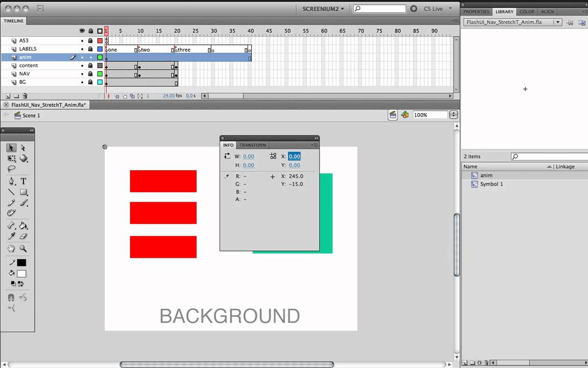This screenshot has width=588, height=368.
Task: Open CS Live dropdown
Action: point(437,9)
